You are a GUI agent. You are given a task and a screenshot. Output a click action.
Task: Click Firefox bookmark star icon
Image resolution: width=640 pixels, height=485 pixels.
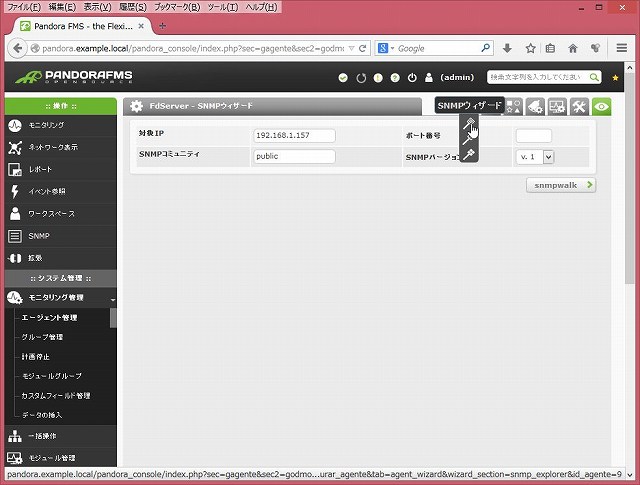click(530, 48)
